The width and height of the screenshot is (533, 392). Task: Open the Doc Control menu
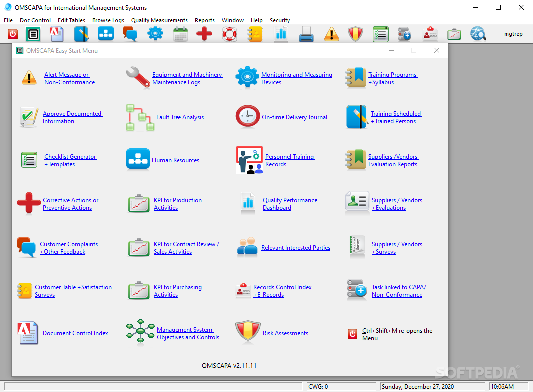pyautogui.click(x=35, y=20)
